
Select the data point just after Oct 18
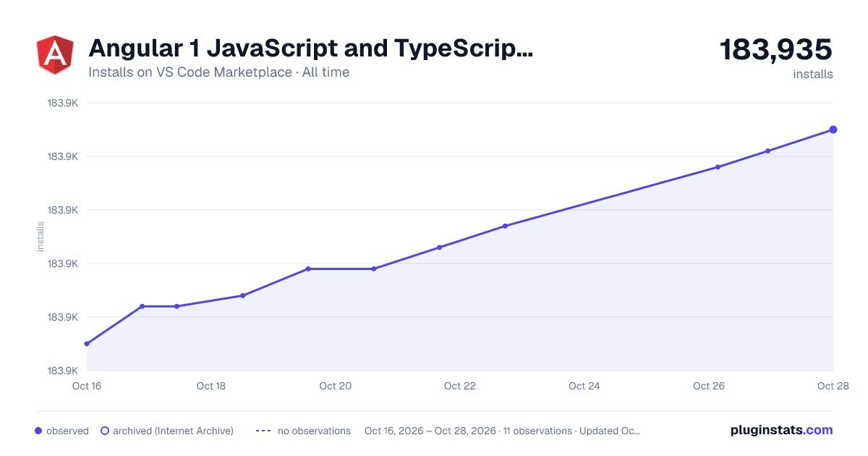pyautogui.click(x=242, y=295)
